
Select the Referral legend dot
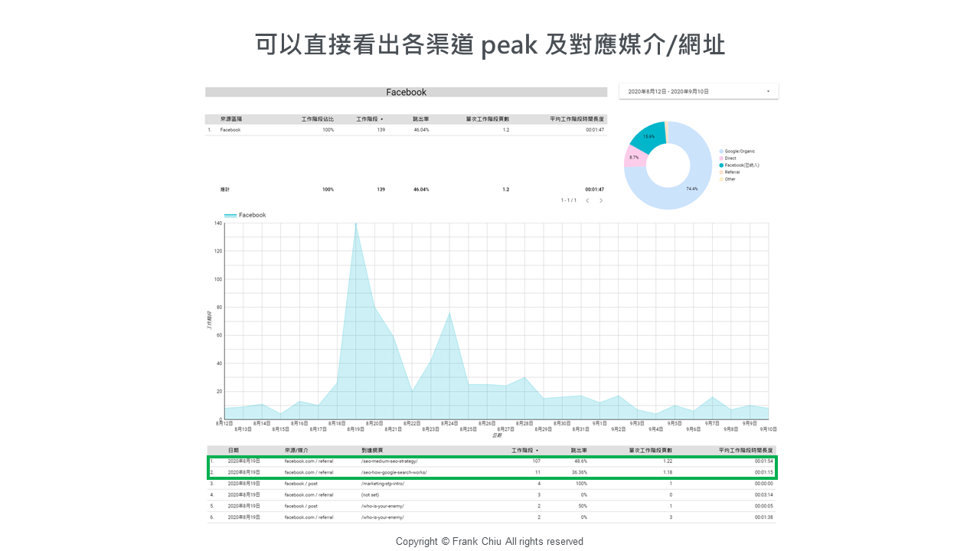point(721,172)
